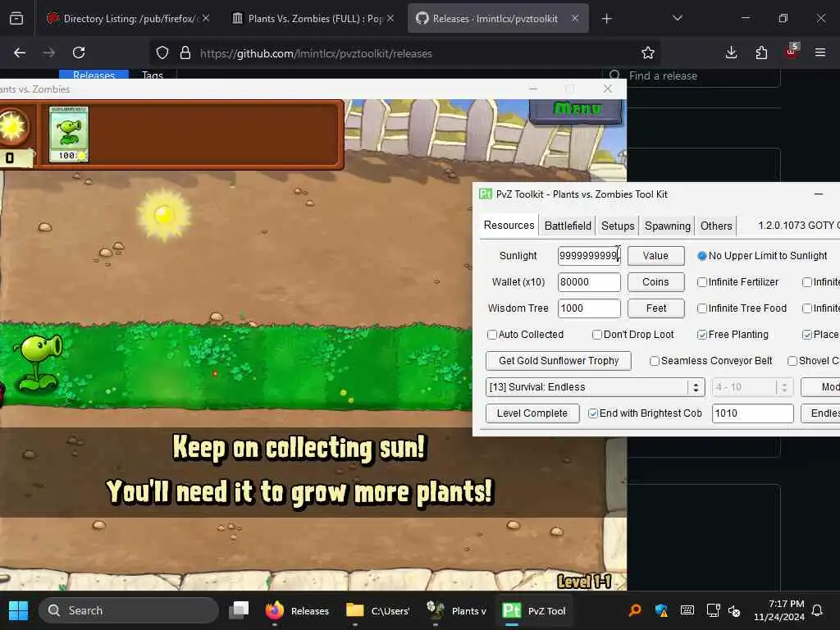
Task: Switch to Firefox Releases in the taskbar
Action: tap(297, 610)
